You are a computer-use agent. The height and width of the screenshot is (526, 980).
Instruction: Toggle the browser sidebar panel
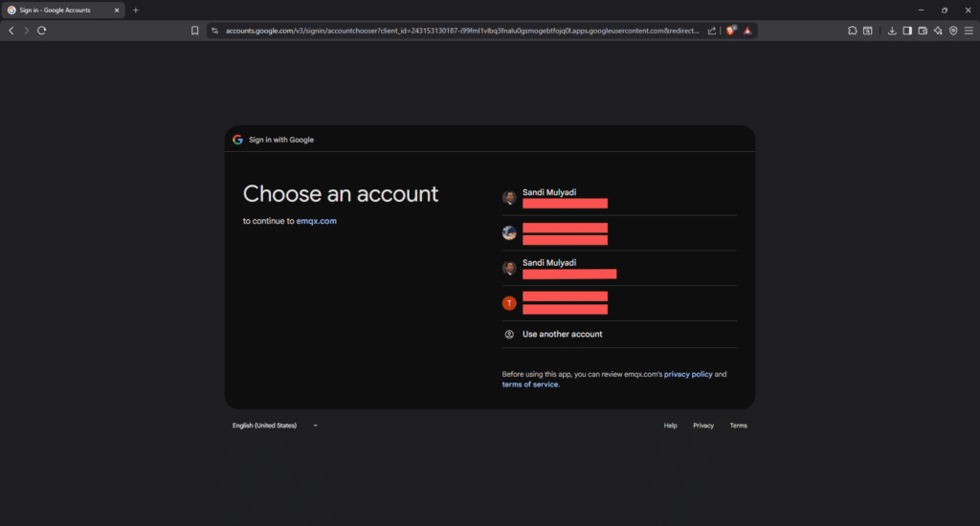[907, 31]
